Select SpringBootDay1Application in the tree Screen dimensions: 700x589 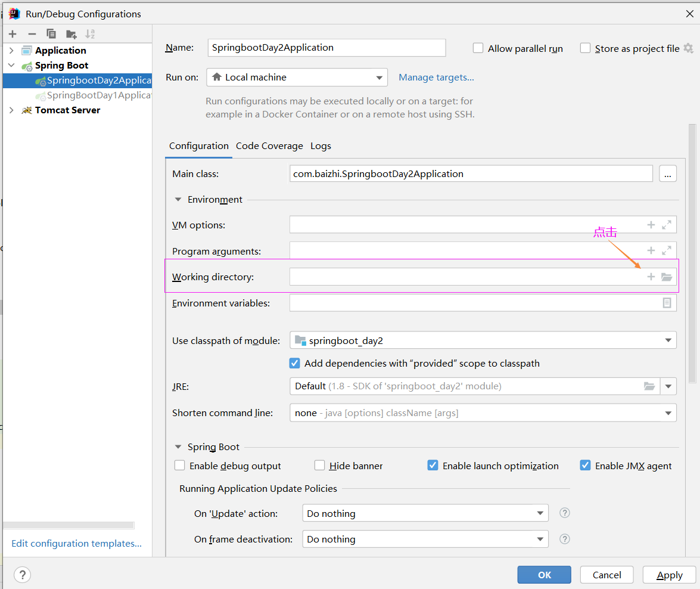(x=77, y=95)
